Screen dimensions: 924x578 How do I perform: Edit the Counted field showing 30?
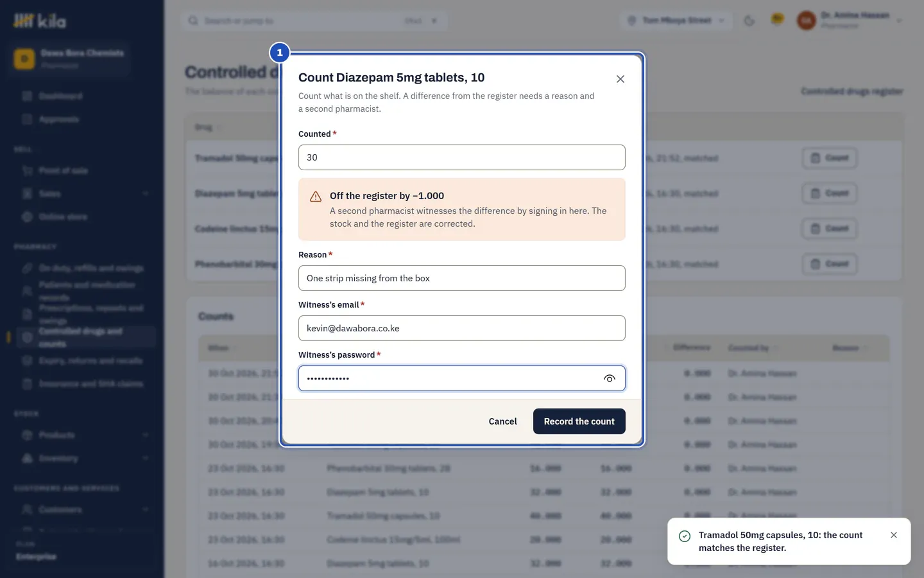[461, 157]
